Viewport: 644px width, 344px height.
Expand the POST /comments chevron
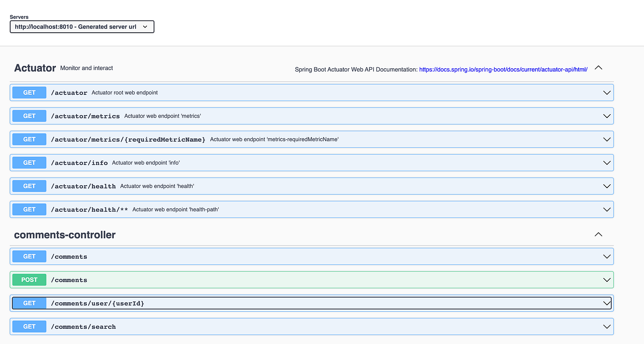coord(607,280)
